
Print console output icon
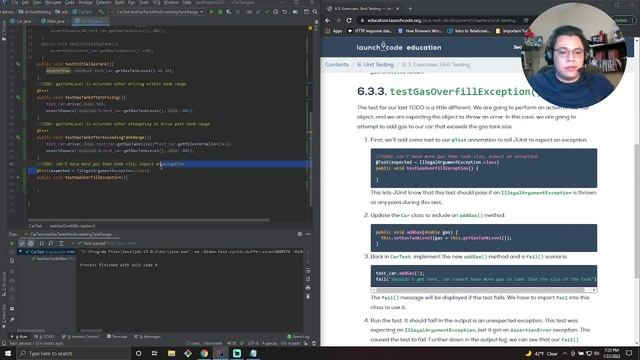(x=308, y=288)
